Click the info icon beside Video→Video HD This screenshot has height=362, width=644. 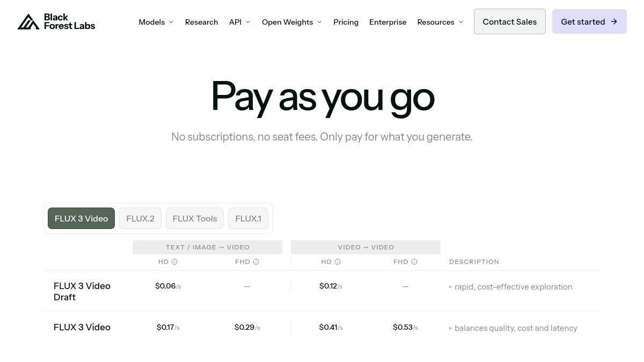click(338, 262)
